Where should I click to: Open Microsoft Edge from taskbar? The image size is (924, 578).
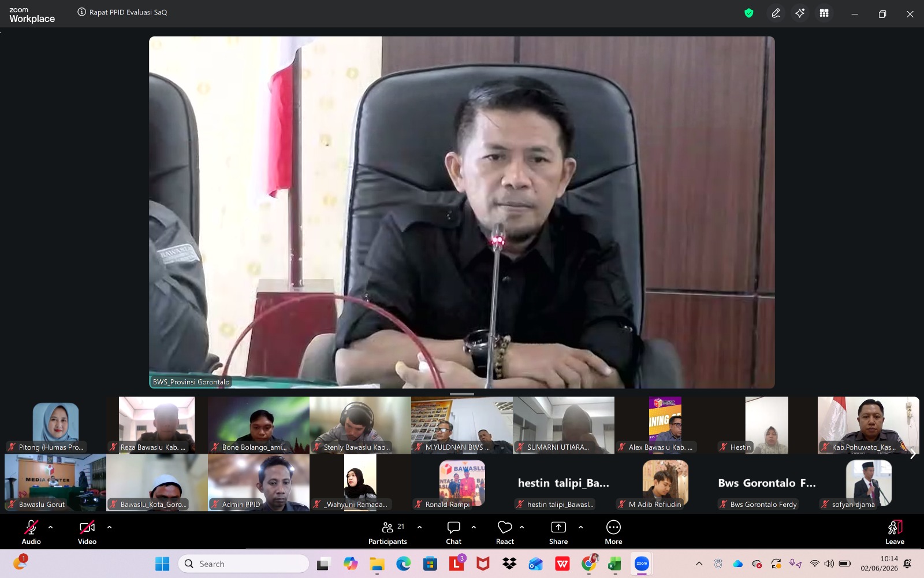tap(403, 564)
